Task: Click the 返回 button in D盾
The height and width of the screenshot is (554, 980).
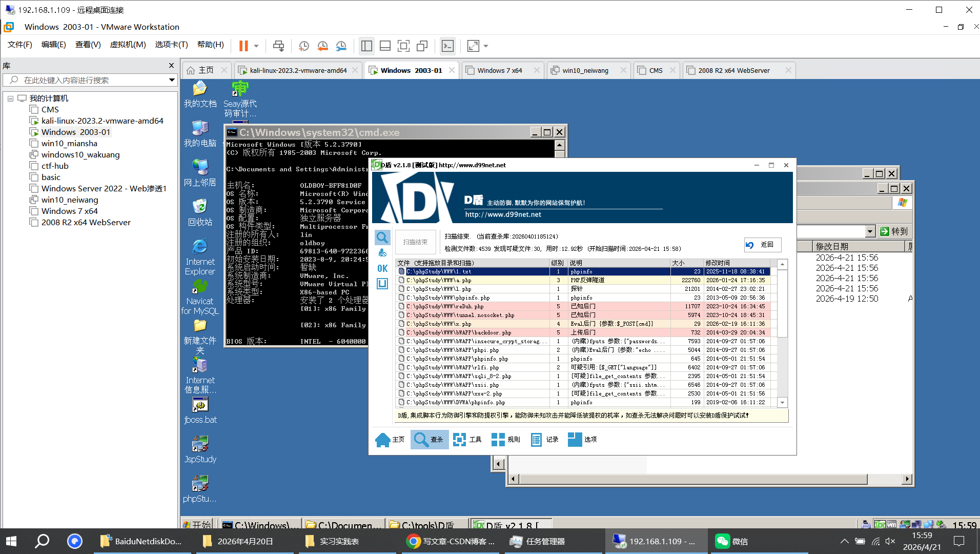Action: tap(763, 245)
